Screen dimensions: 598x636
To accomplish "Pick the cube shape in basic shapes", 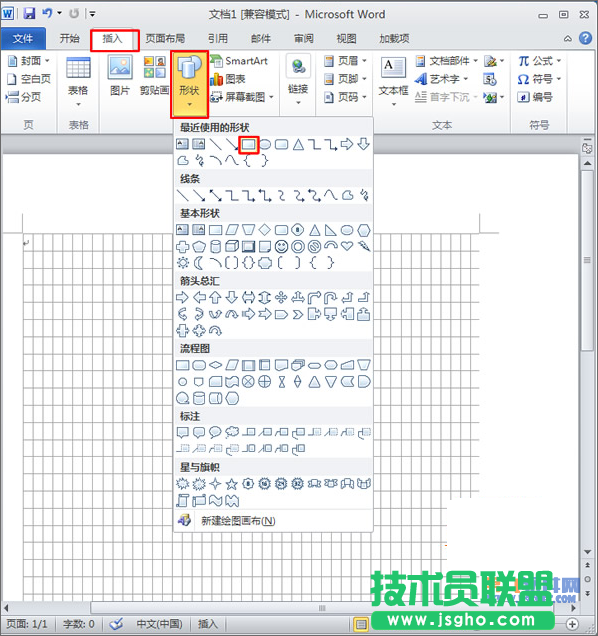I will (x=232, y=246).
